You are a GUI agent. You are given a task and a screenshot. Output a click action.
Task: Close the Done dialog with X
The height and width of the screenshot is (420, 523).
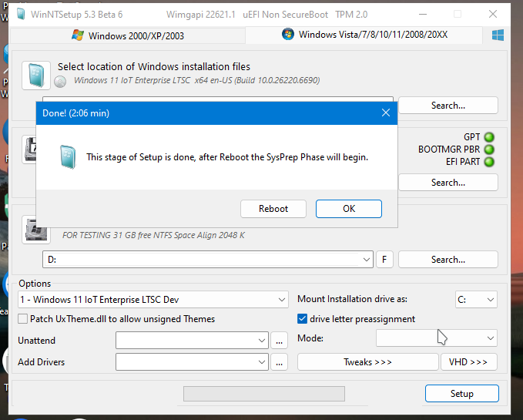(x=386, y=113)
